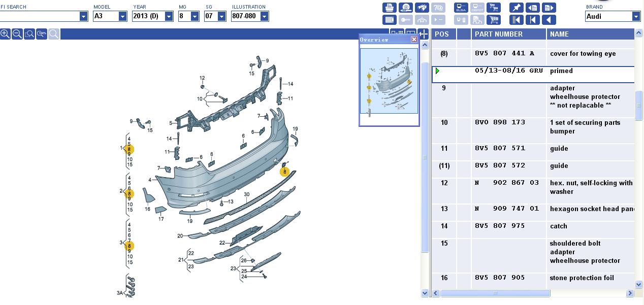Jump to first illustration with skip-to-start arrow
This screenshot has height=305, width=644.
pyautogui.click(x=517, y=20)
